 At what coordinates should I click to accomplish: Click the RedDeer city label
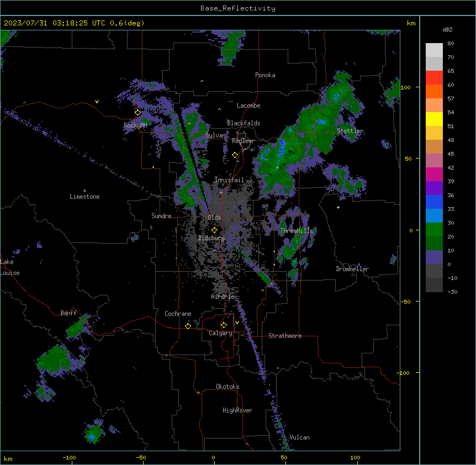coord(243,141)
